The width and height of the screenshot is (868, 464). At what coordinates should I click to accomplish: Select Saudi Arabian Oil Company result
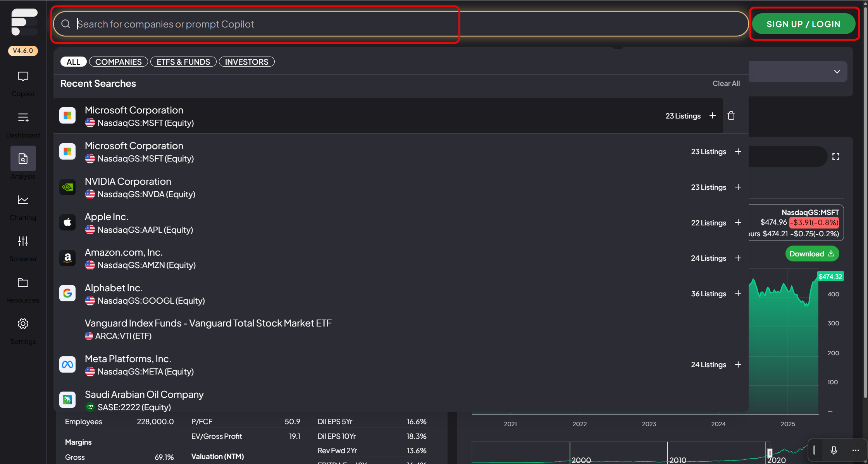pos(401,400)
